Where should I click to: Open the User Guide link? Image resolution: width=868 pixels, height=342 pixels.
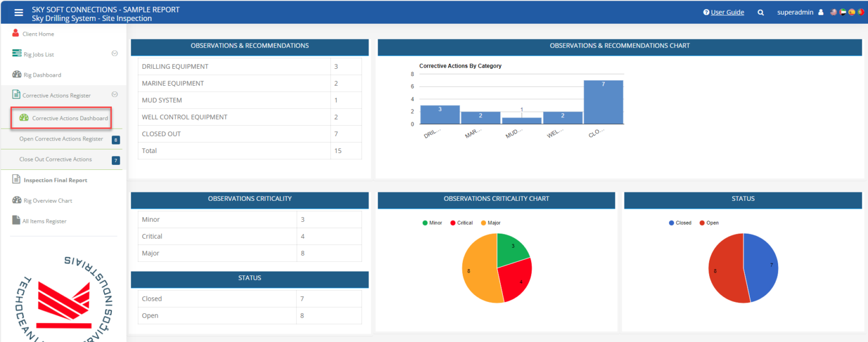(727, 12)
